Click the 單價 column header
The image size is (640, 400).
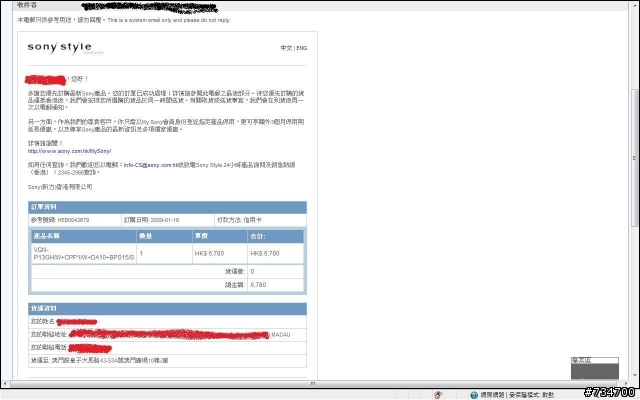click(220, 236)
